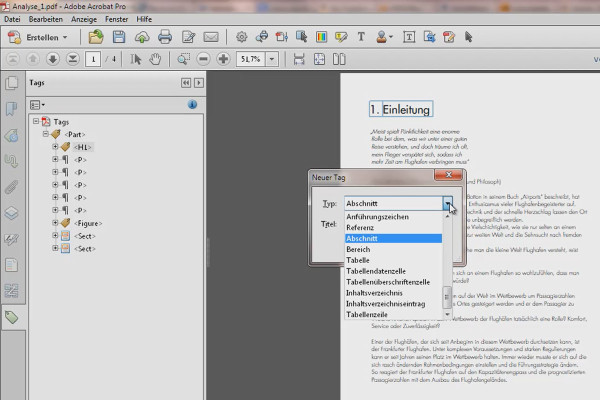Choose the arrow selection tool in top toolbar

coord(468,37)
